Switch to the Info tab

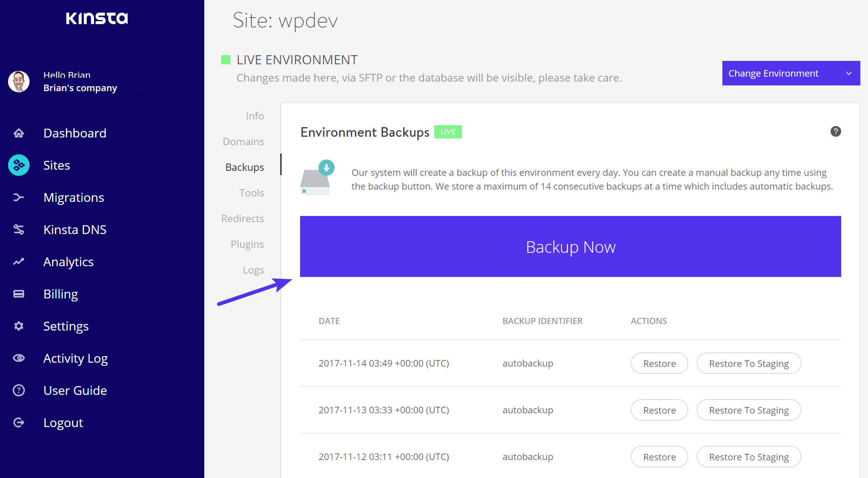255,116
